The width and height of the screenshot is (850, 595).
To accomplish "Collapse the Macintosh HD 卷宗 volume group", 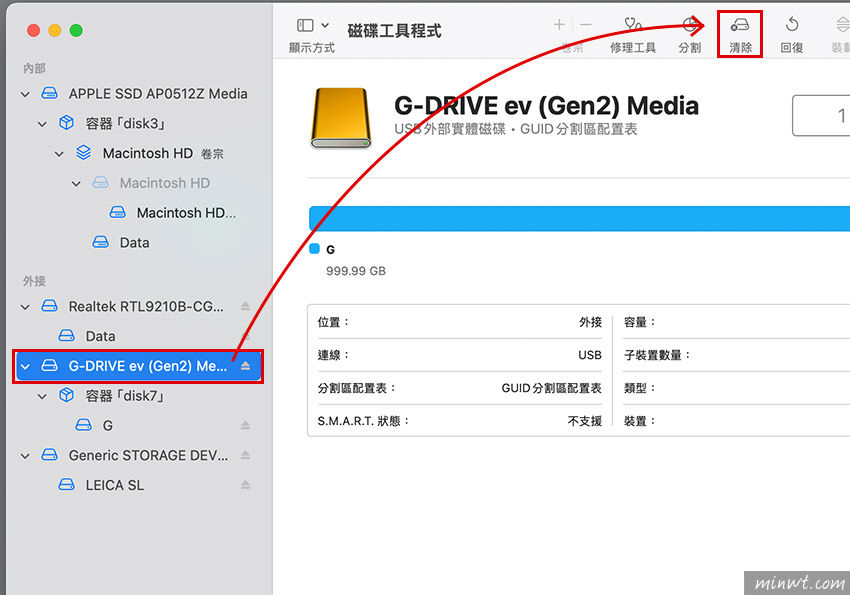I will click(59, 154).
